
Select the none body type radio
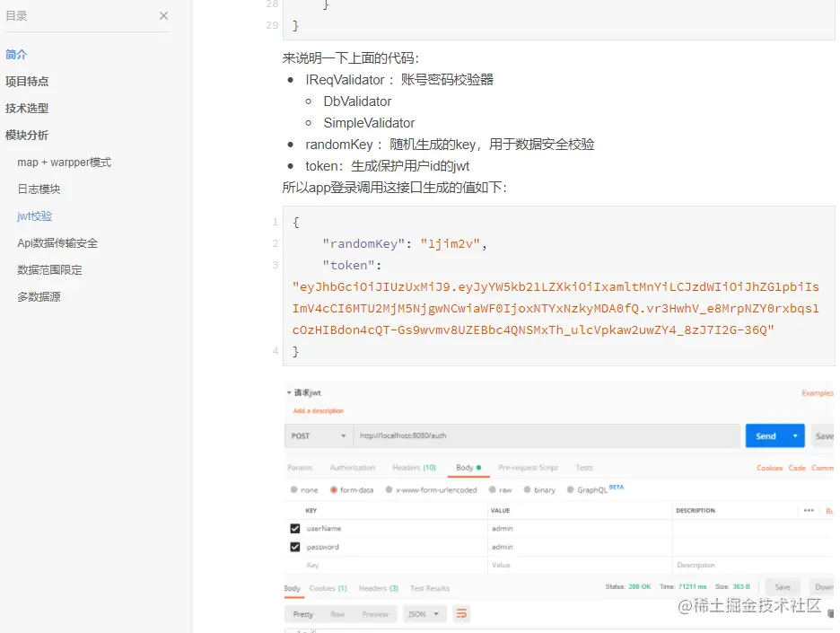coord(294,489)
